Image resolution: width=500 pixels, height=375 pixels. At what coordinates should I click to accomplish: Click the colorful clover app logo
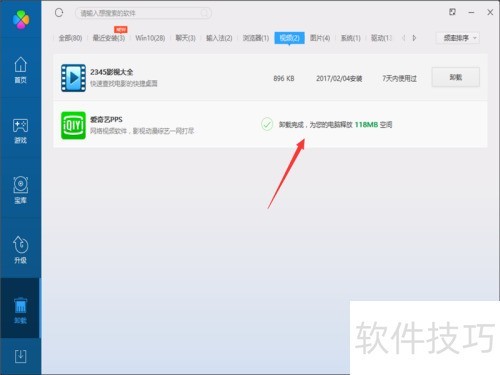(x=21, y=19)
